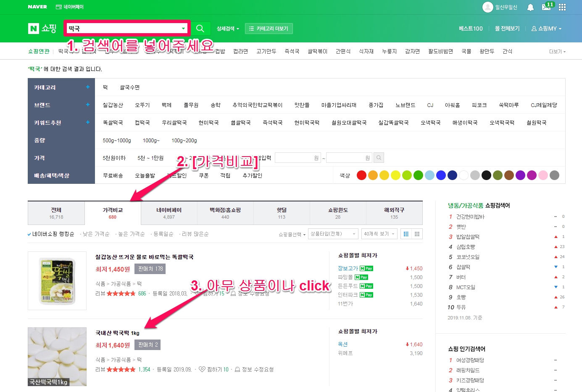Viewport: 582px width, 392px height.
Task: Open 베스트100 link
Action: [x=471, y=29]
